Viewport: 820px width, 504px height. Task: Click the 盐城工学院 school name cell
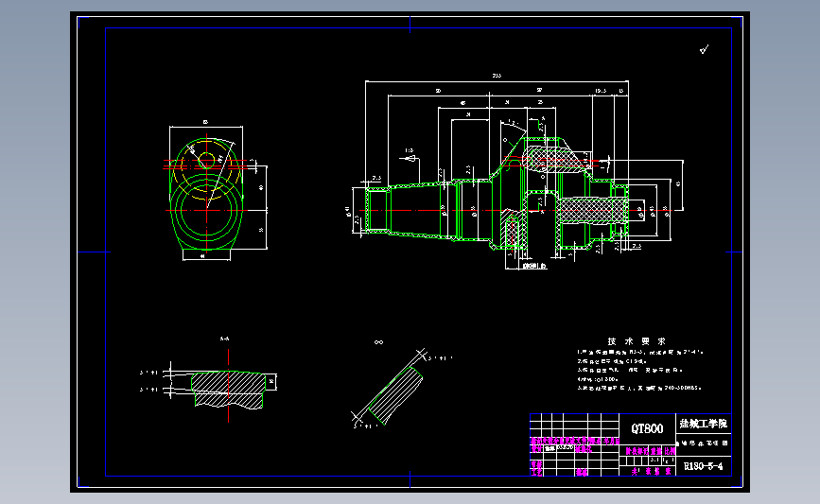(703, 424)
